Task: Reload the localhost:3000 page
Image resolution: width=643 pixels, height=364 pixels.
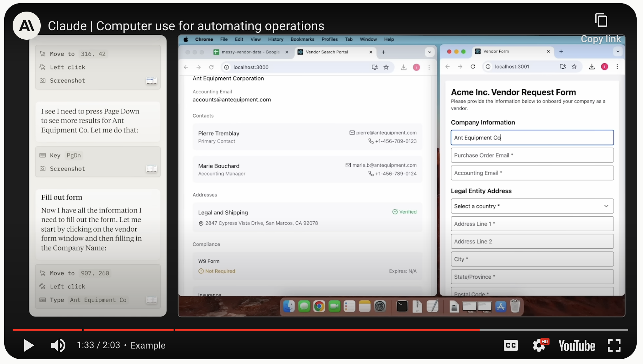Action: click(211, 67)
